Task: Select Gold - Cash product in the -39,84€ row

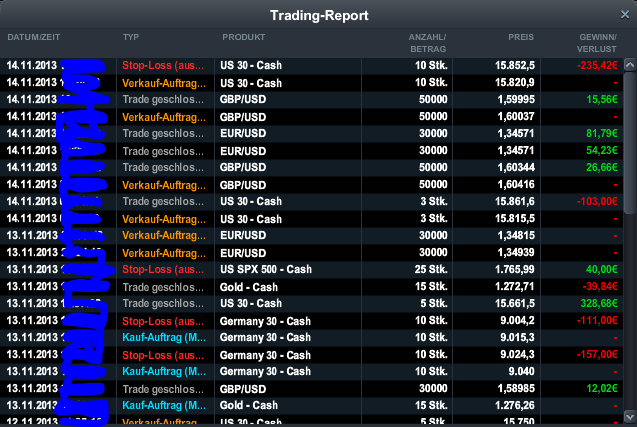Action: pos(249,287)
